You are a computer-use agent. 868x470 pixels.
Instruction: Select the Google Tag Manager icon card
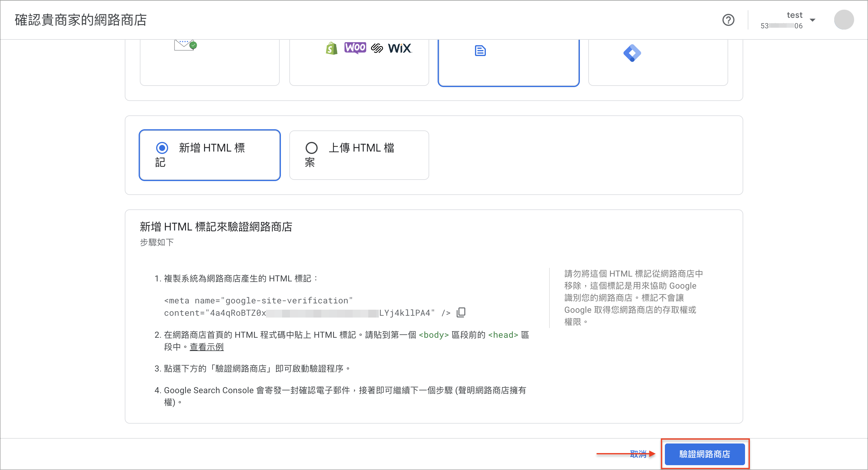coord(658,63)
